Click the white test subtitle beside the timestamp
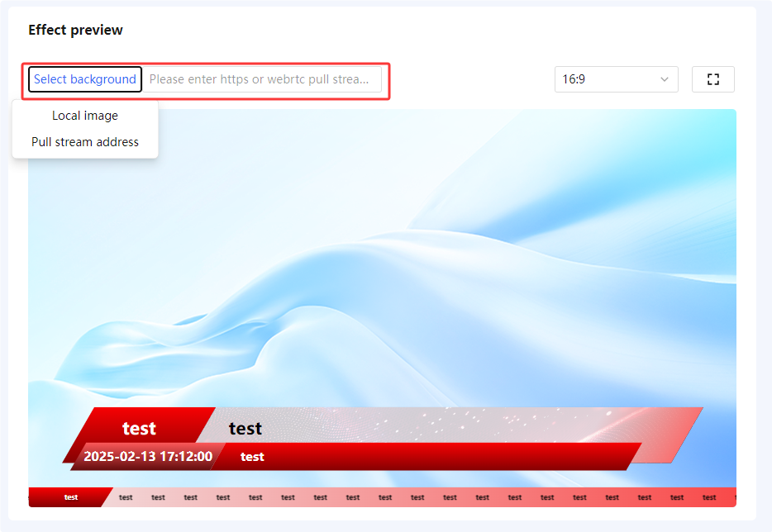 252,457
